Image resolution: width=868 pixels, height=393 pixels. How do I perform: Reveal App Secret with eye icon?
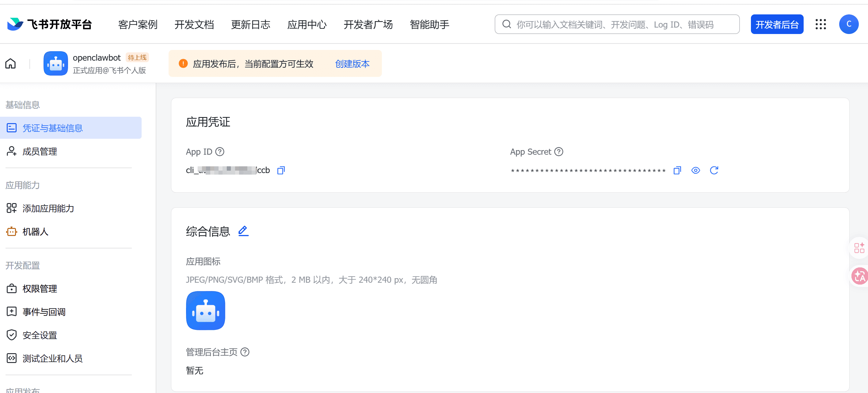click(695, 170)
